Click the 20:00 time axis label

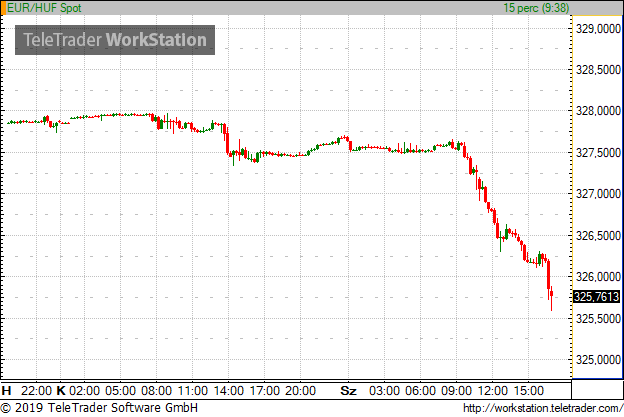(x=300, y=391)
